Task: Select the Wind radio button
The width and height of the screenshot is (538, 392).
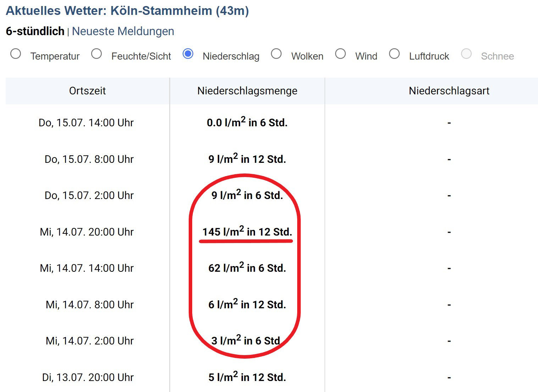Action: click(340, 54)
